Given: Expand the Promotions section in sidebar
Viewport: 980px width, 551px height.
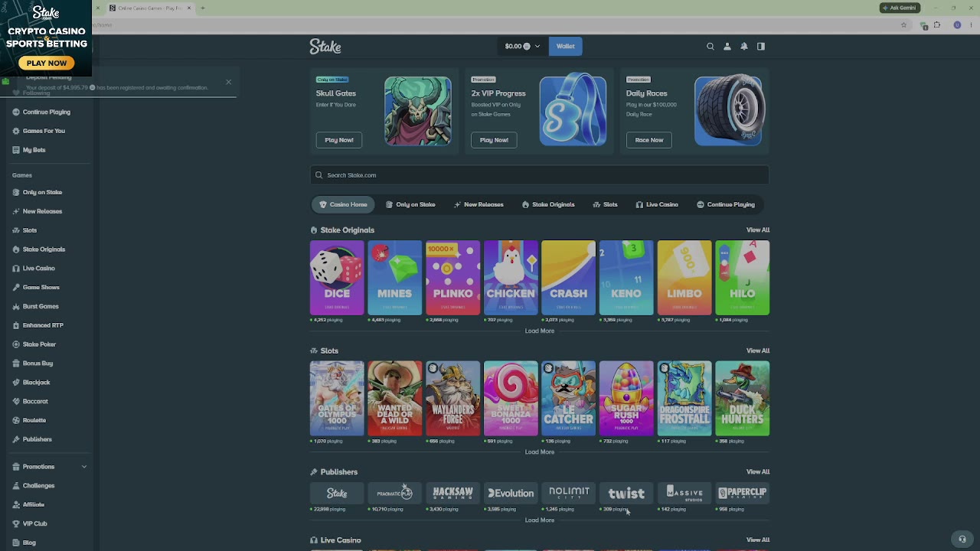Looking at the screenshot, I should point(84,467).
